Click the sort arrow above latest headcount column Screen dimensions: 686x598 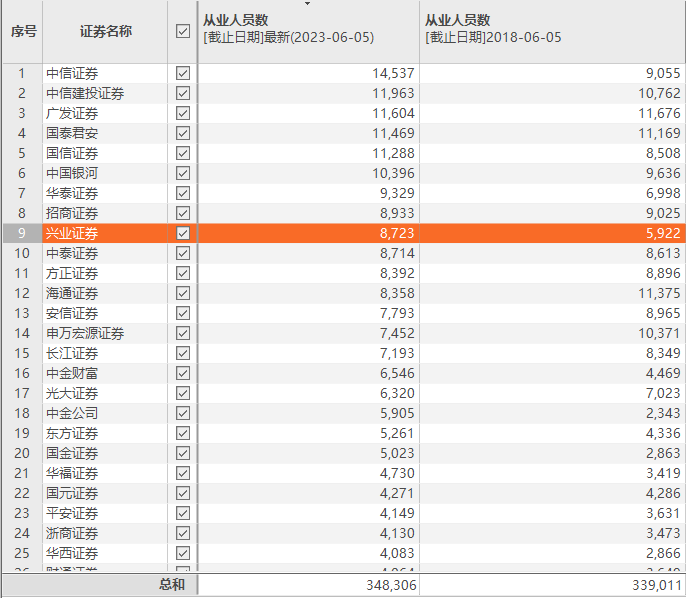point(308,4)
